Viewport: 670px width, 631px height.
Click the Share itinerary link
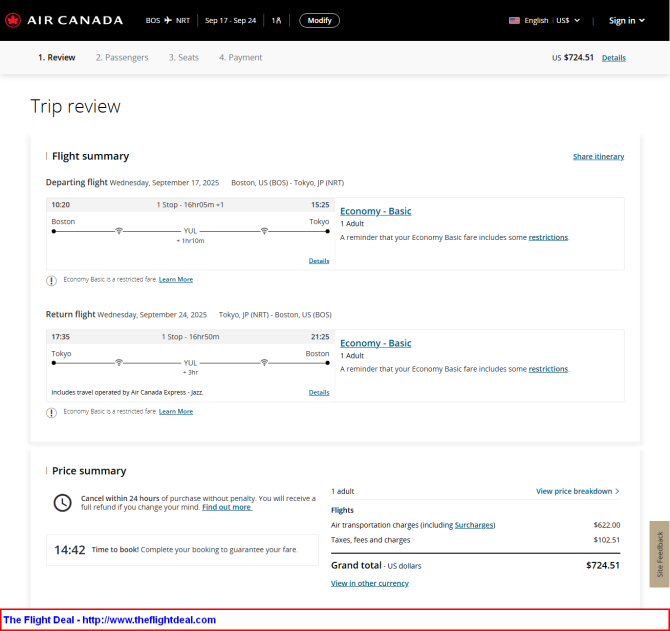(x=598, y=156)
